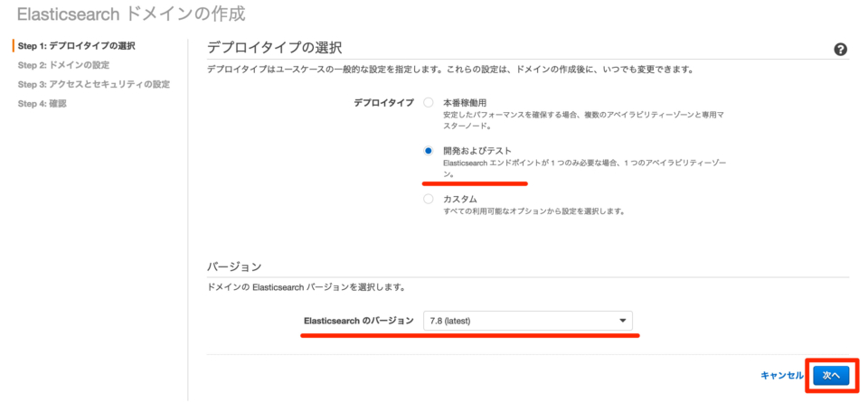Open the Elasticsearch version dropdown
This screenshot has width=868, height=402.
[527, 321]
